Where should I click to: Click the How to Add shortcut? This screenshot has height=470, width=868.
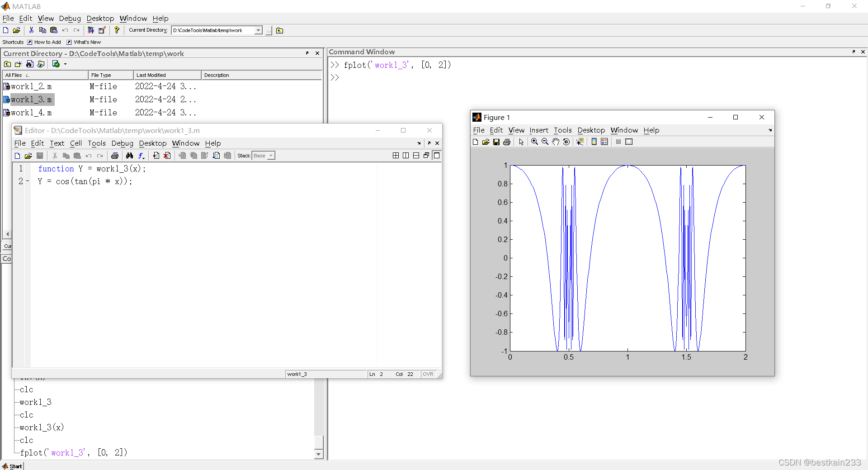point(44,42)
